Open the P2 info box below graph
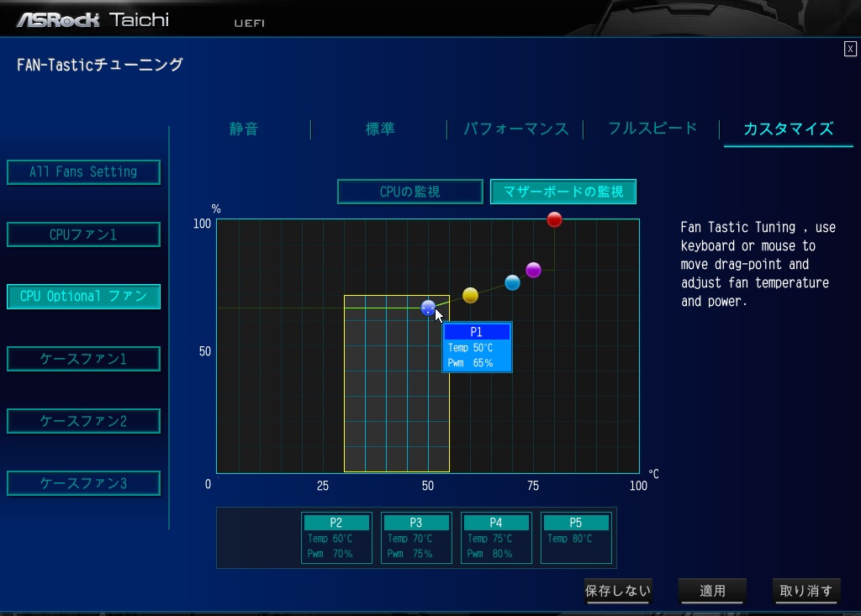Image resolution: width=861 pixels, height=616 pixels. pos(336,538)
